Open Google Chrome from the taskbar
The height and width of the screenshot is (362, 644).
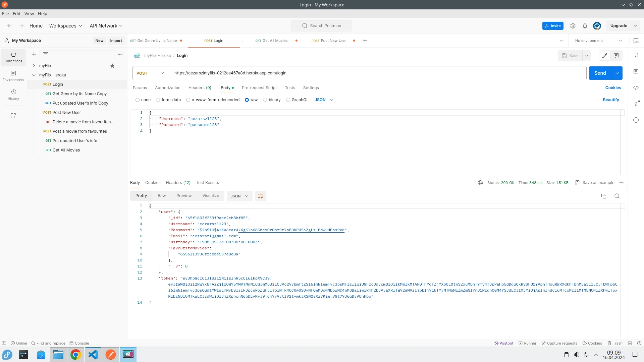tap(76, 355)
